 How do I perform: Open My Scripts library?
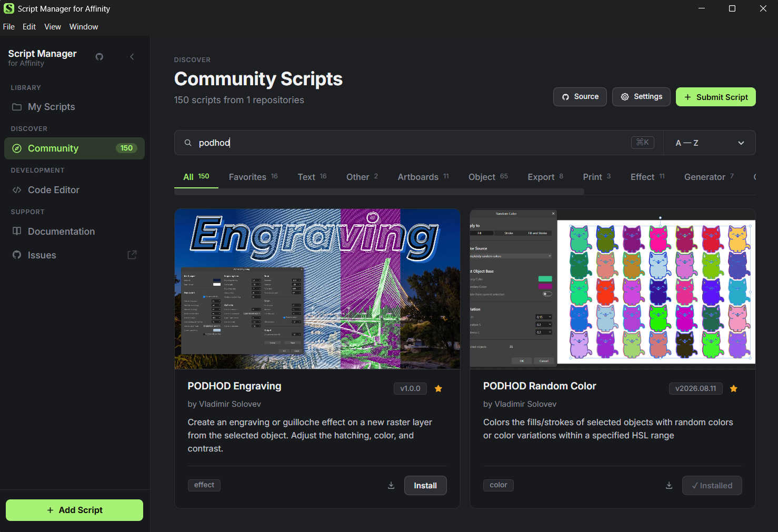point(74,107)
